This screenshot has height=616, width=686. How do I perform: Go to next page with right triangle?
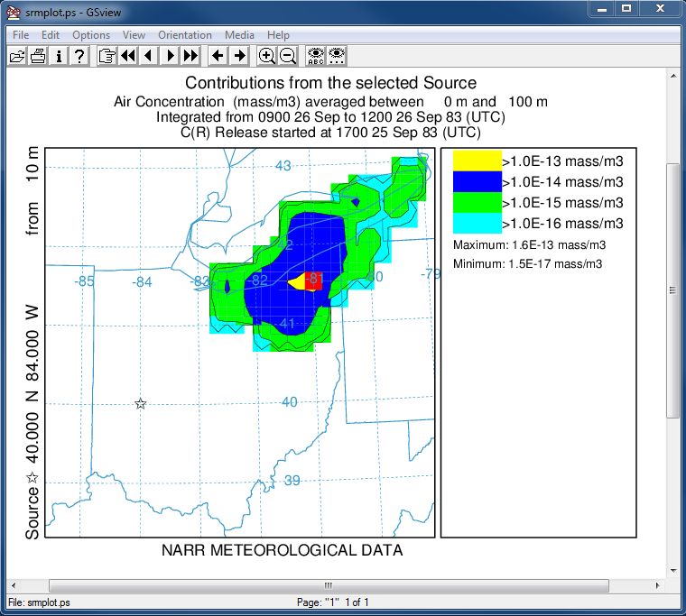tap(169, 56)
